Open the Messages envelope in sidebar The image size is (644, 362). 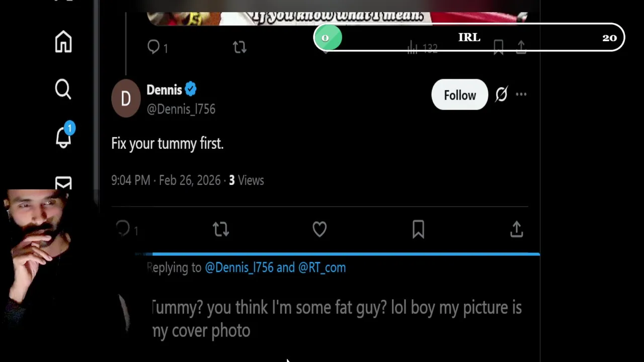pos(63,183)
